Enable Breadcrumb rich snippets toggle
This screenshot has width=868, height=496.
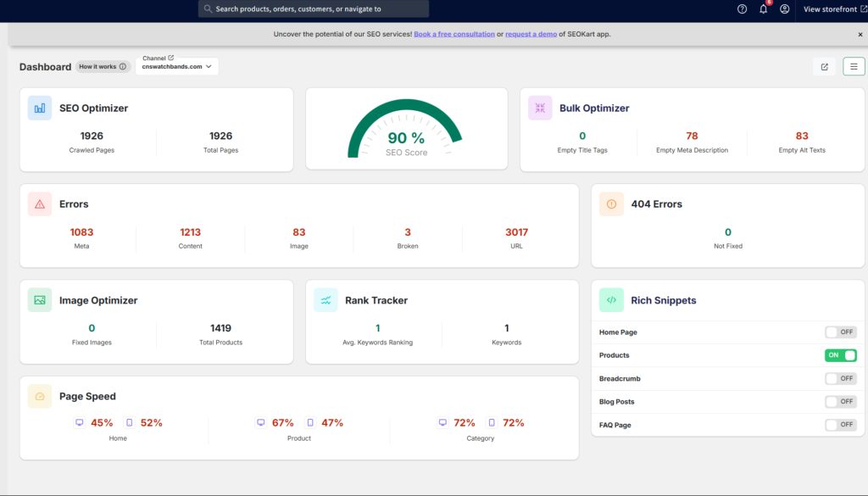[840, 378]
